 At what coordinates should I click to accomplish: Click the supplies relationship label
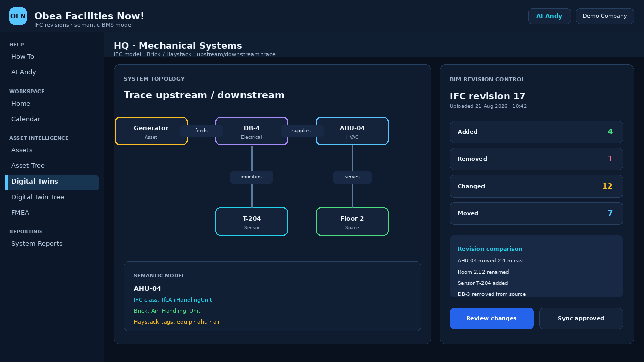coord(301,131)
